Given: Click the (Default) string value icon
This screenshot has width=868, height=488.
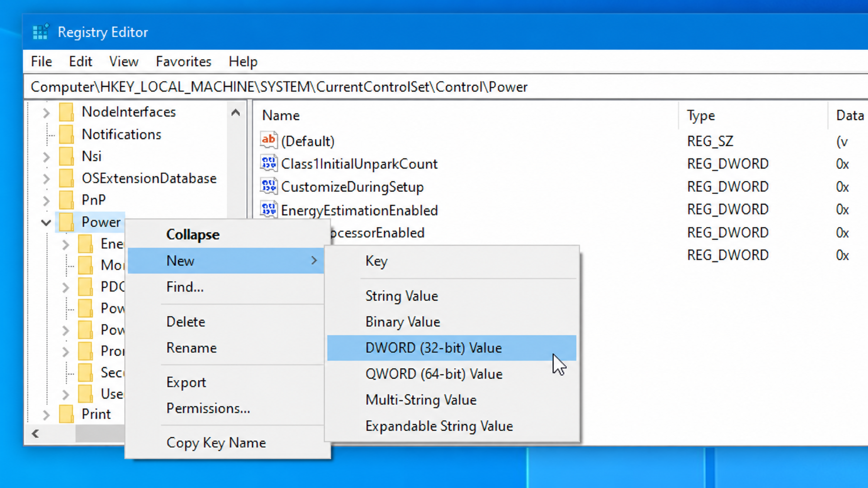Looking at the screenshot, I should click(268, 140).
